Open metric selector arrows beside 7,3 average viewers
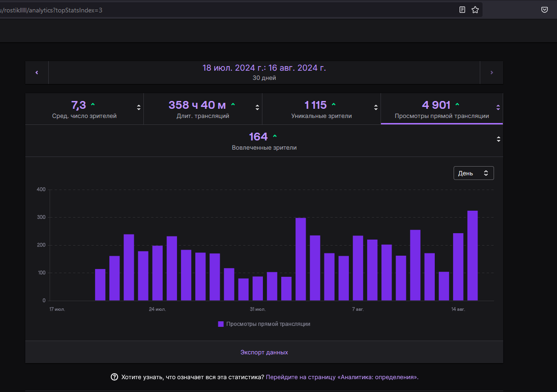This screenshot has height=392, width=557. tap(139, 108)
